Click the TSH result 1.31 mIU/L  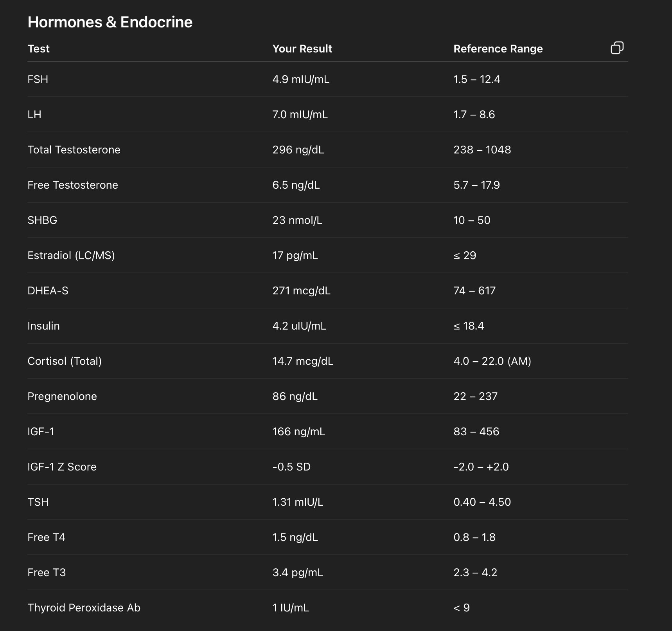point(298,502)
